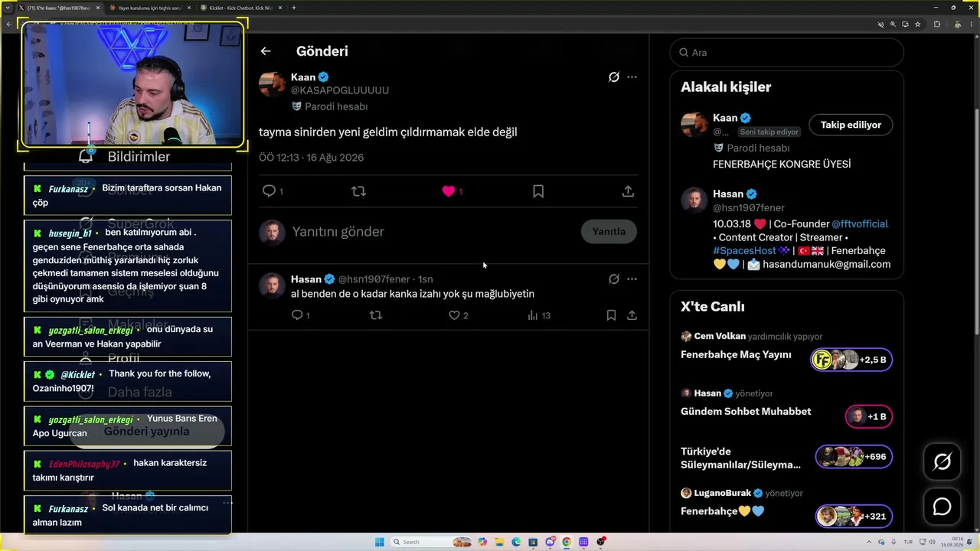Click EdenPhilosophy37 username in chat
This screenshot has width=980, height=551.
[x=84, y=464]
